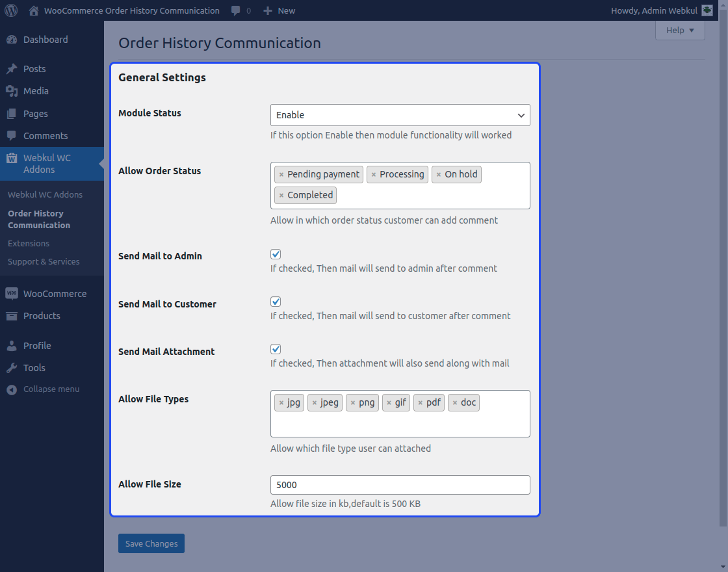Click the WordPress logo in the admin bar
This screenshot has height=572, width=728.
pyautogui.click(x=10, y=10)
